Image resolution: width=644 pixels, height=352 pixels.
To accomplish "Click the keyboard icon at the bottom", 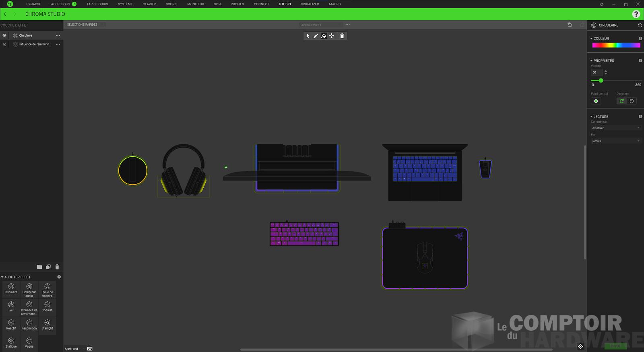I will point(90,349).
